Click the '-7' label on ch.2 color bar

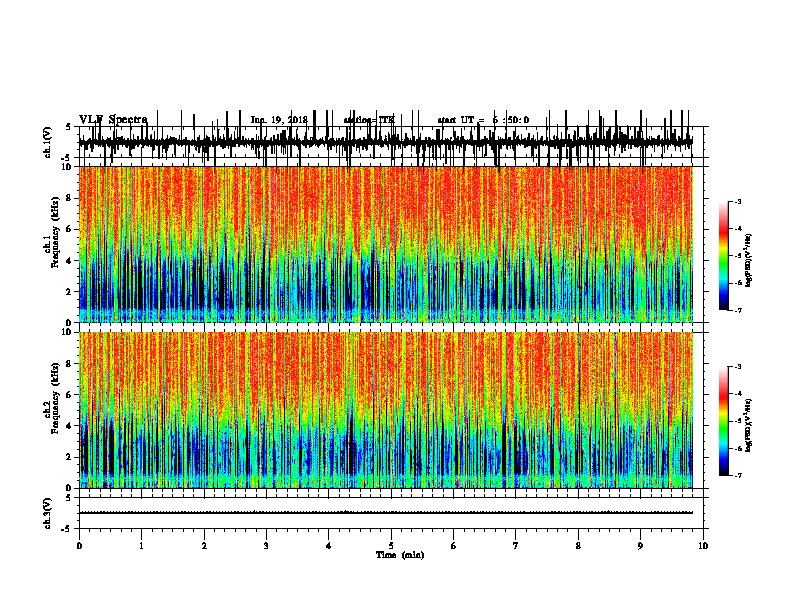(x=738, y=476)
